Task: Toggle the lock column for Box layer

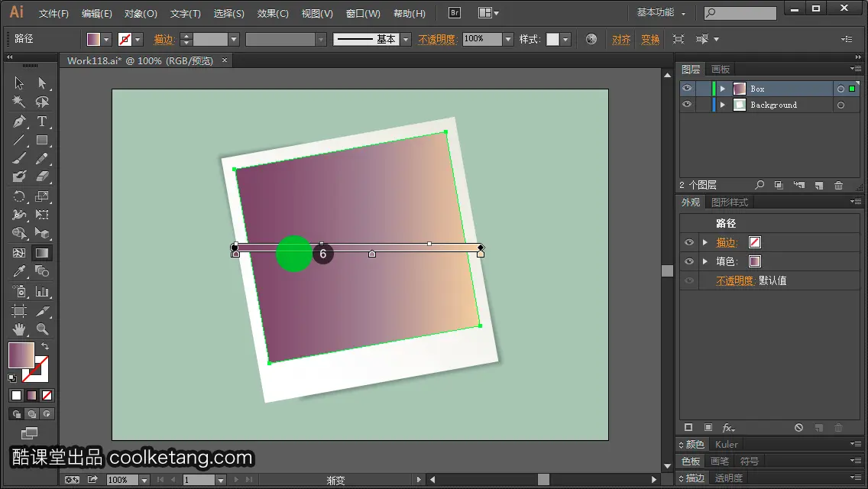Action: pos(703,89)
